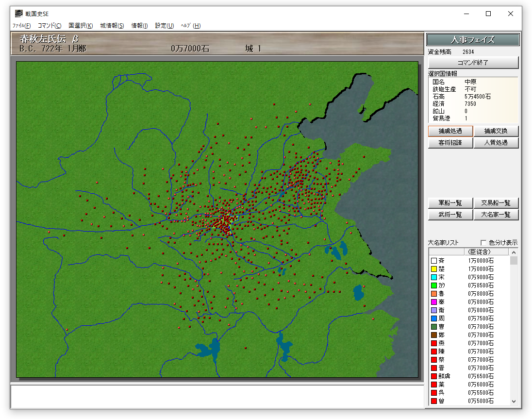
Task: Select the cyan 宋 clan color square
Action: (434, 277)
